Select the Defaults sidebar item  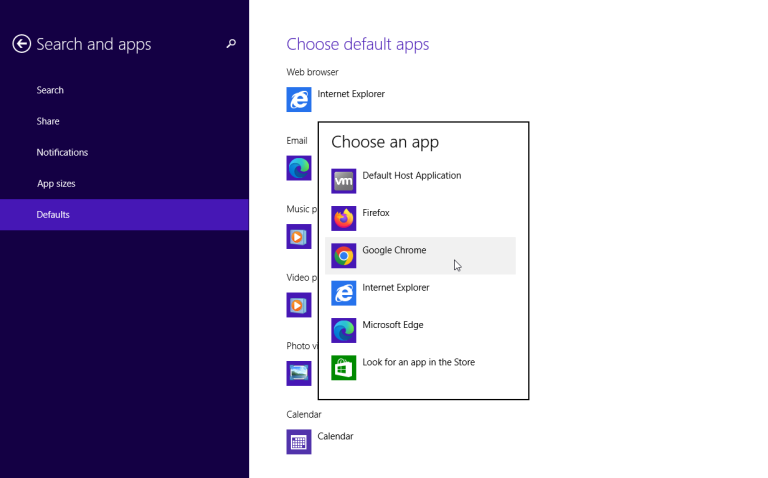pos(53,214)
